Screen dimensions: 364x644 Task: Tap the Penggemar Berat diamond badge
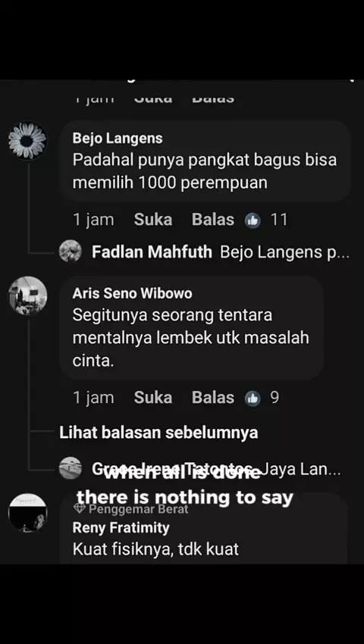click(79, 509)
